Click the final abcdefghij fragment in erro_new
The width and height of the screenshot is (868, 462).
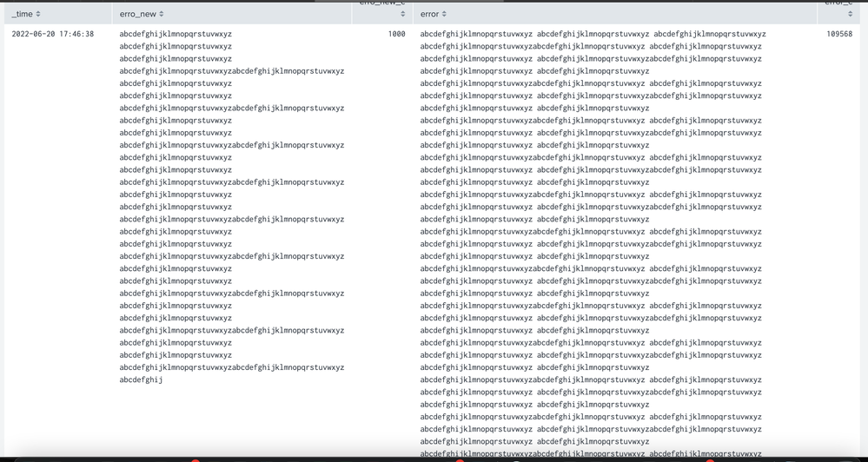pos(141,379)
